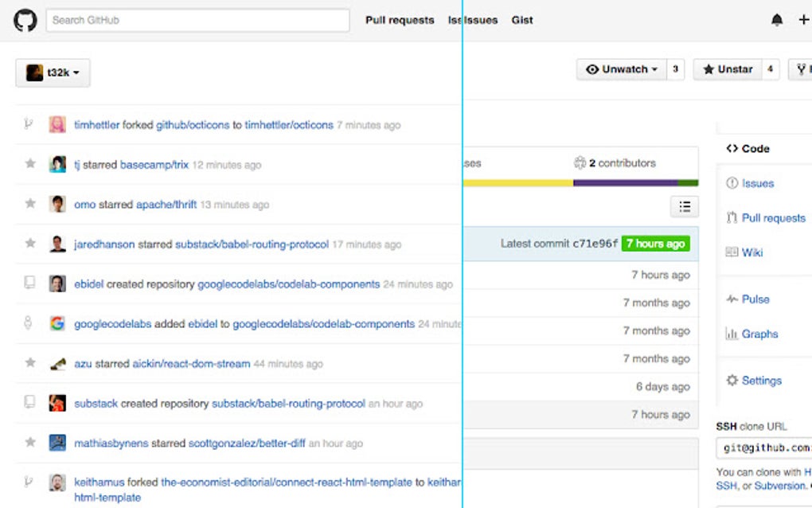This screenshot has width=812, height=508.
Task: Open Gist in top navigation
Action: click(x=522, y=21)
